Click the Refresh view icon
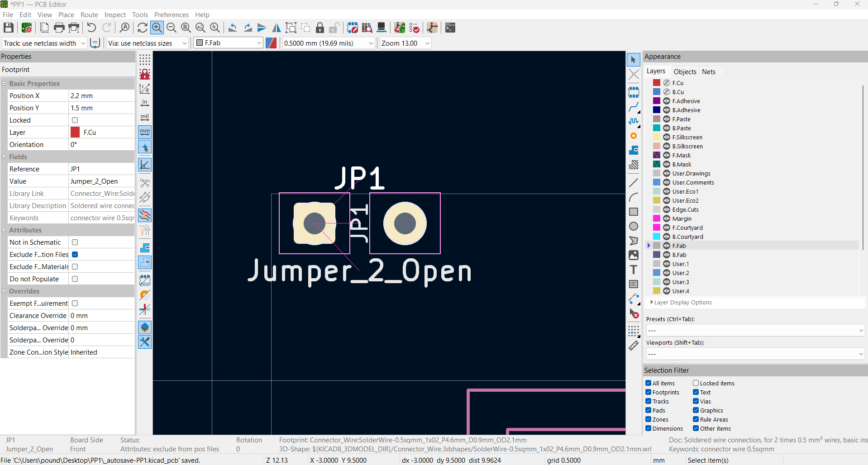This screenshot has height=465, width=868. coord(142,28)
